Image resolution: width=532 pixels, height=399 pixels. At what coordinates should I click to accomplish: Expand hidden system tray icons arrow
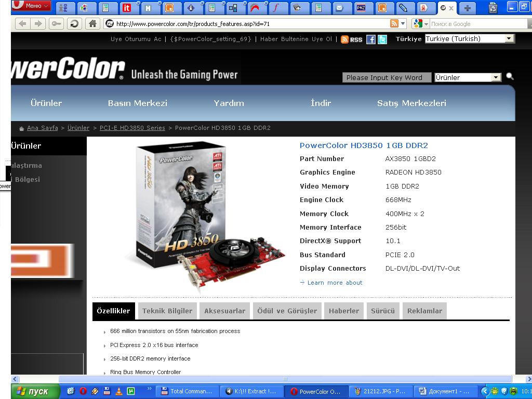point(485,391)
